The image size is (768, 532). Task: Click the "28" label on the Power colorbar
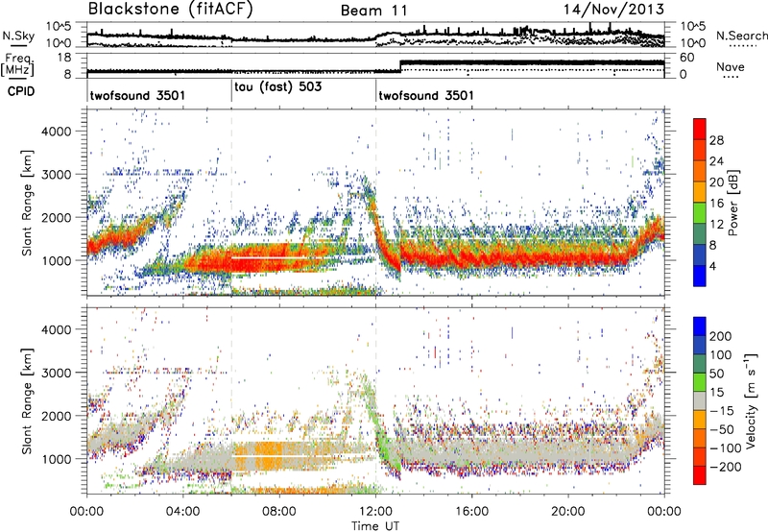(x=716, y=140)
